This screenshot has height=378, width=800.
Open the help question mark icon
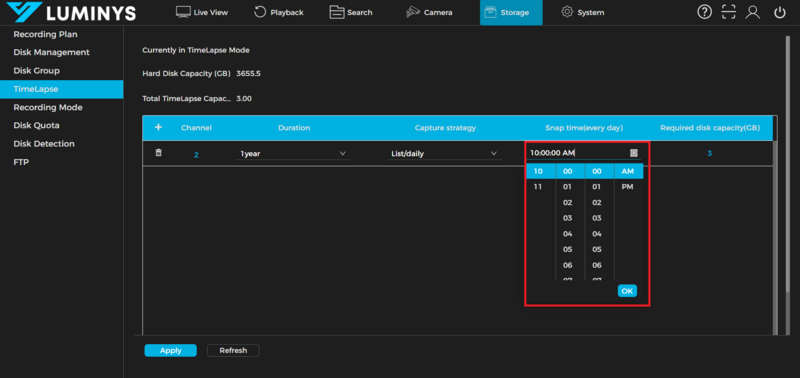point(705,12)
